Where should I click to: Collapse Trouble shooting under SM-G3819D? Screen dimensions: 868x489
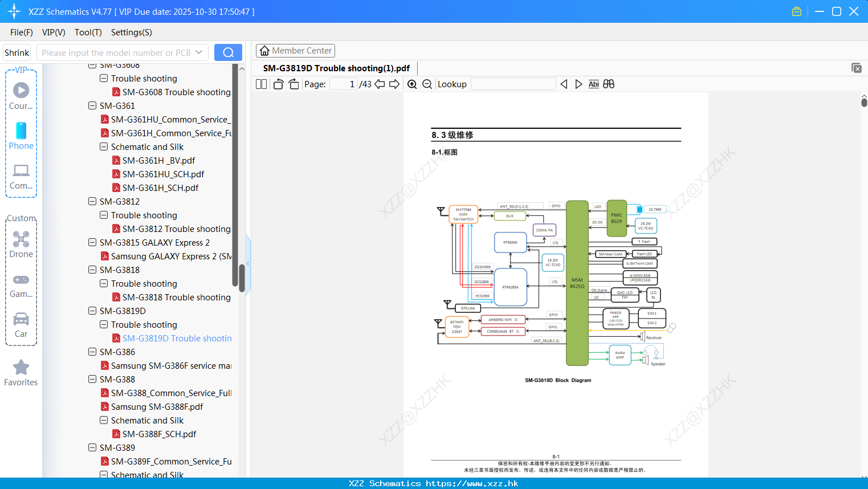click(x=104, y=324)
